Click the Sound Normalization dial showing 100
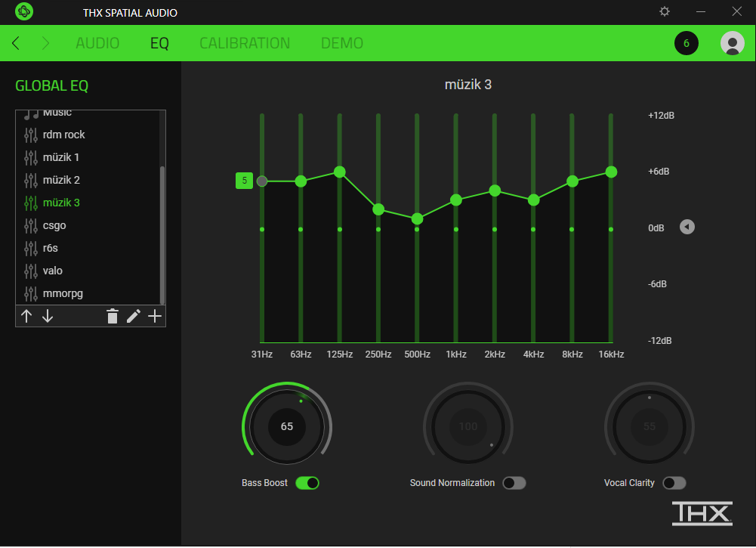Screen dimensions: 756x548 [x=468, y=426]
